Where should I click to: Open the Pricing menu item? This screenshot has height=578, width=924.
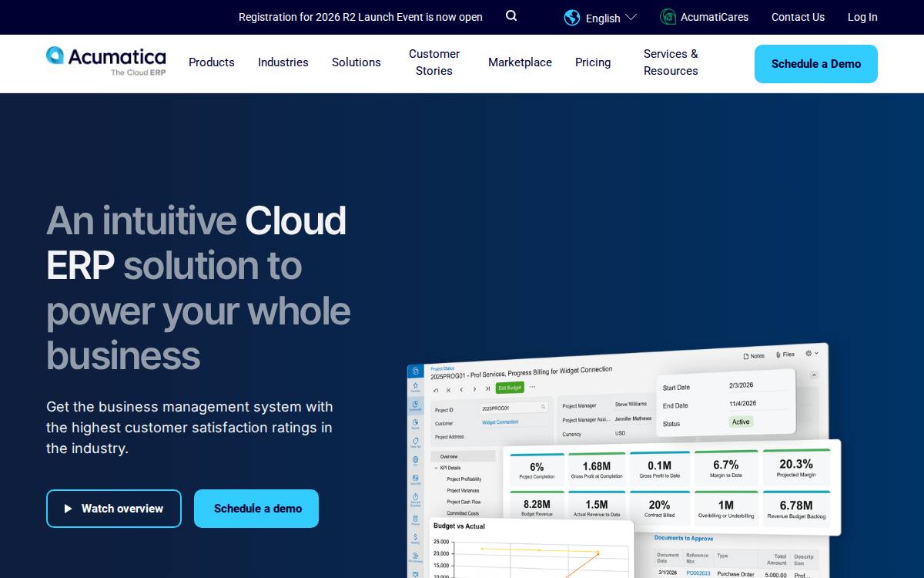593,62
